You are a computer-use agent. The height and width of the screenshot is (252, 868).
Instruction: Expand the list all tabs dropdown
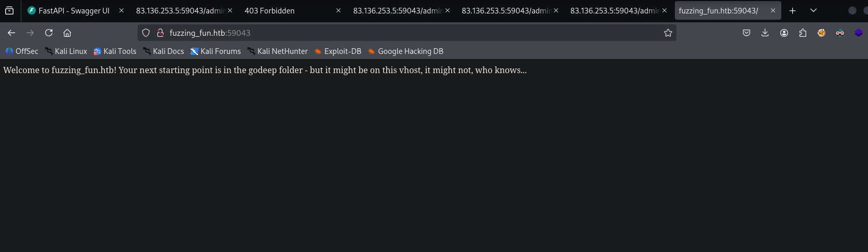pos(813,10)
